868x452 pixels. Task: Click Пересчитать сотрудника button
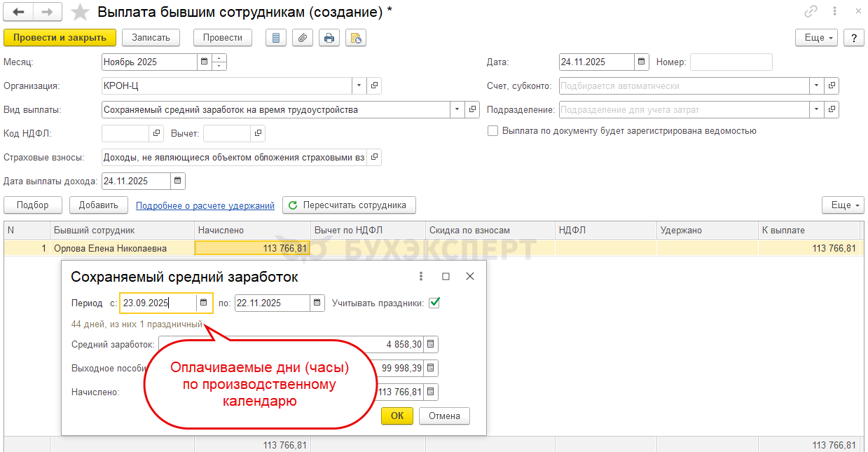(349, 205)
